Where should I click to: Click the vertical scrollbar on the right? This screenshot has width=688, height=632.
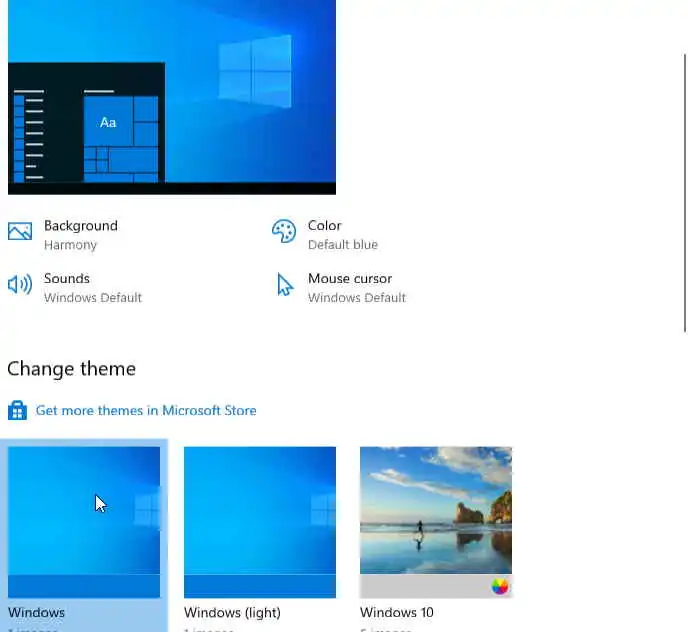(x=684, y=193)
